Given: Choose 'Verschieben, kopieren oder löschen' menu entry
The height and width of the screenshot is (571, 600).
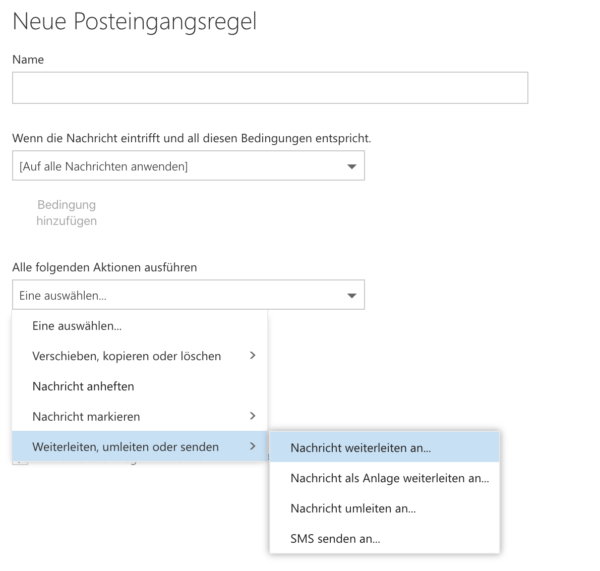Looking at the screenshot, I should pos(127,355).
